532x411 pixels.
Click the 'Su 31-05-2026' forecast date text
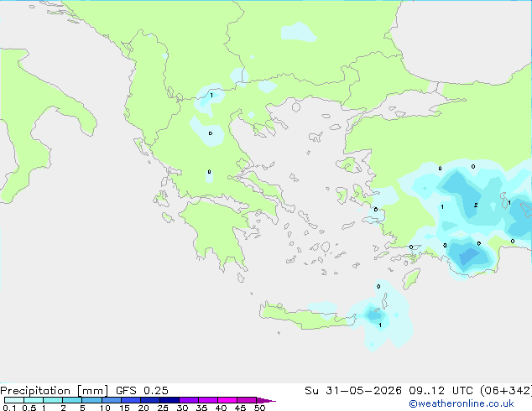(353, 391)
